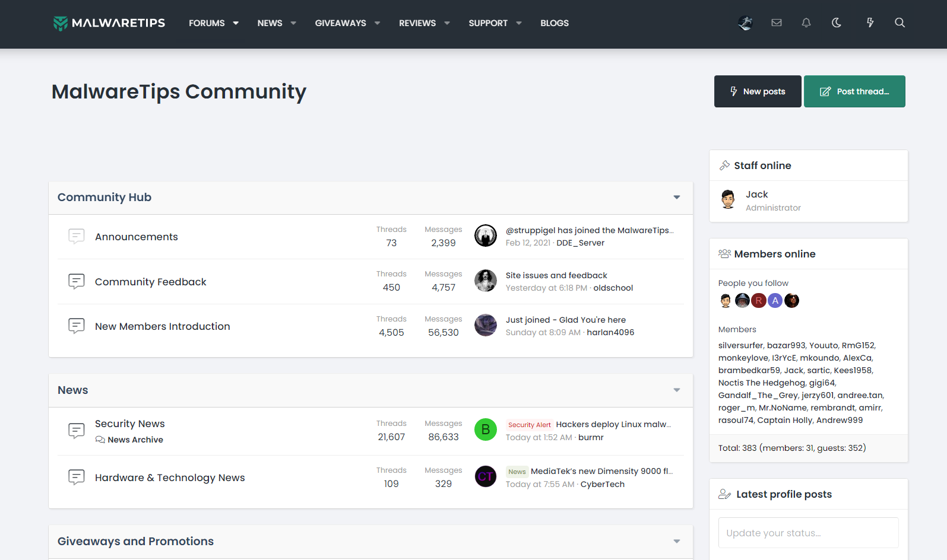Expand the Forums menu dropdown arrow
The height and width of the screenshot is (560, 947).
point(236,23)
